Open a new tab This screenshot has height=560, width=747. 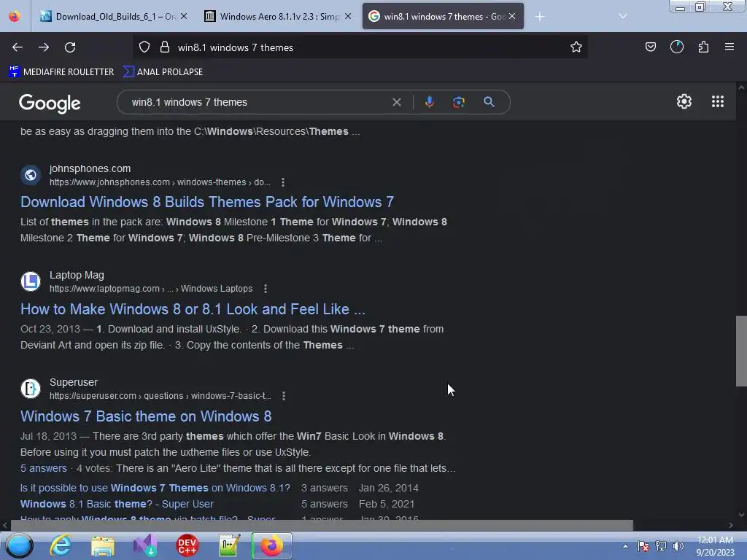point(540,17)
